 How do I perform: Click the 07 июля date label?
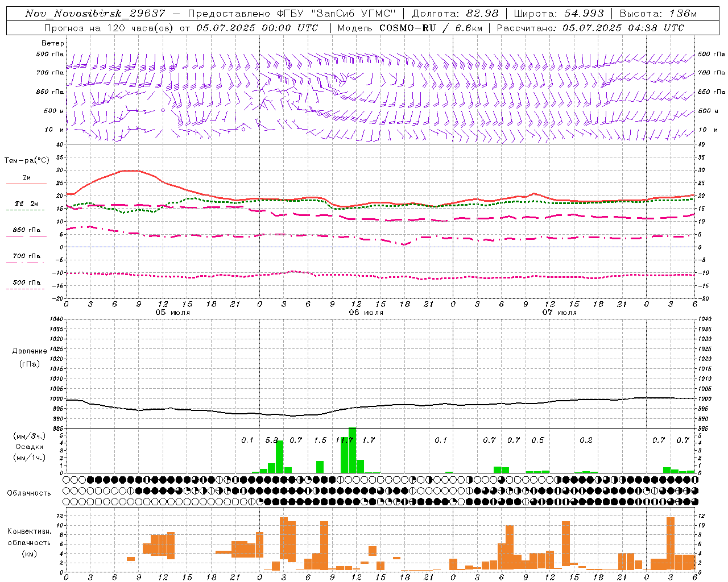[x=560, y=313]
